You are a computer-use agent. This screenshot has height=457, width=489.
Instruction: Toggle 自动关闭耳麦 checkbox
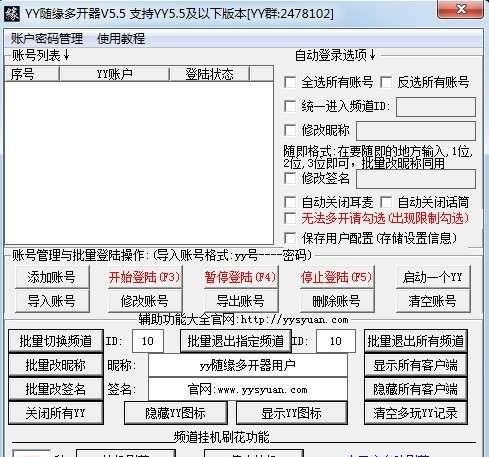(290, 202)
